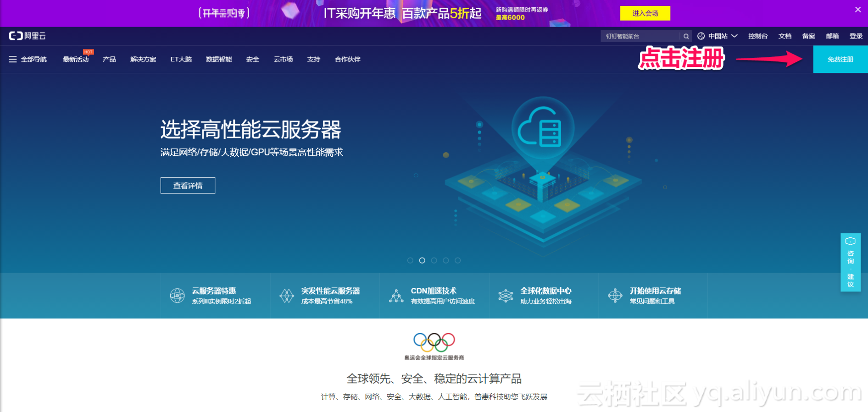Viewport: 868px width, 412px height.
Task: Open the 邮箱 link
Action: (x=832, y=36)
